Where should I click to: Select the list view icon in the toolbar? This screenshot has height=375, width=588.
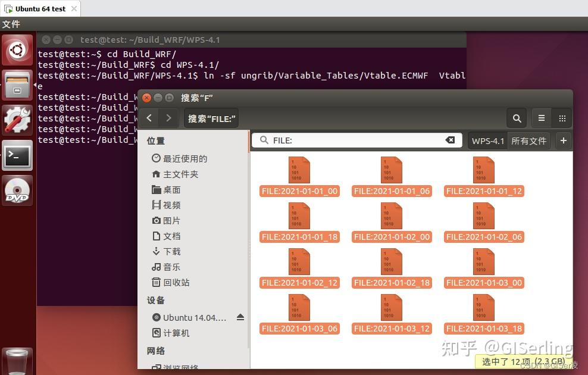pyautogui.click(x=541, y=118)
